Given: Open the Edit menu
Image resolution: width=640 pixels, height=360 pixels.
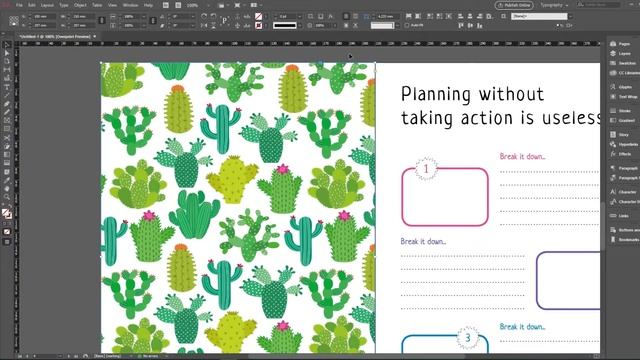Looking at the screenshot, I should pos(31,5).
